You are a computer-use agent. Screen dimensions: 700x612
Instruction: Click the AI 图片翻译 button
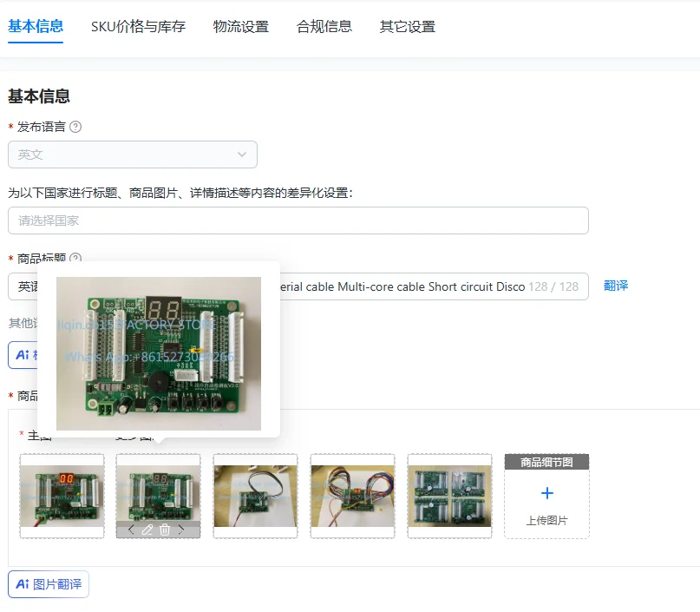coord(49,584)
